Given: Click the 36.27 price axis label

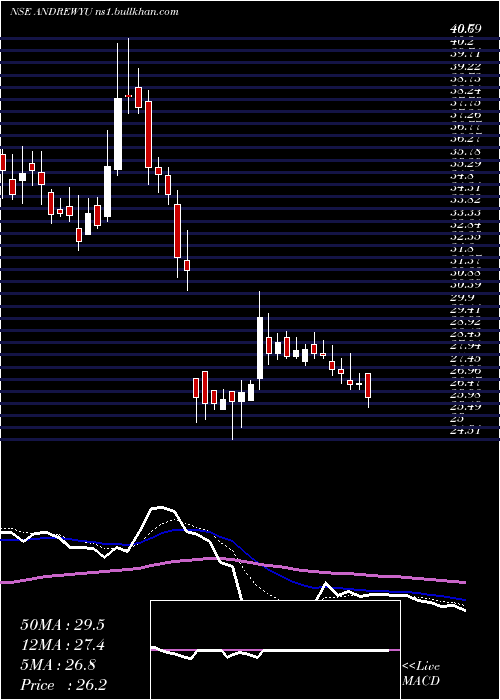Looking at the screenshot, I should [465, 139].
